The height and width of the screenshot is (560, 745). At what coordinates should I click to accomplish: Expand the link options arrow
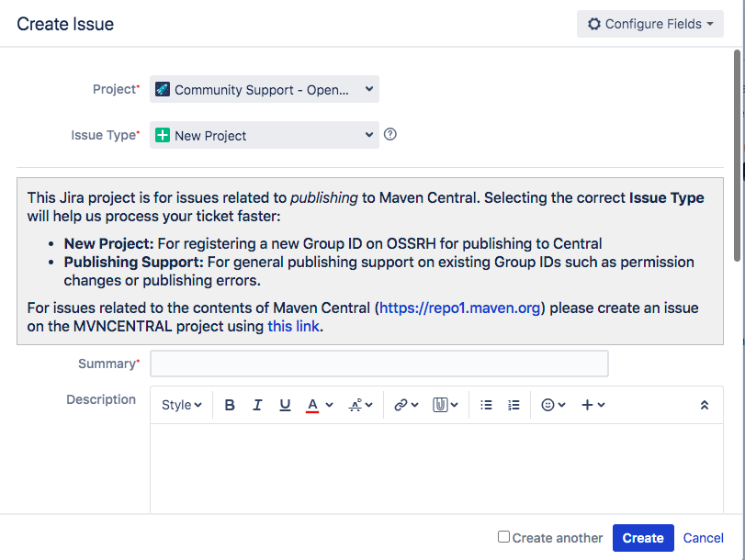(415, 405)
